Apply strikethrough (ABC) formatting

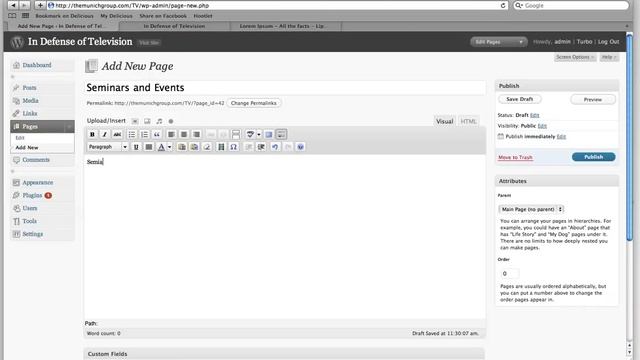point(117,134)
